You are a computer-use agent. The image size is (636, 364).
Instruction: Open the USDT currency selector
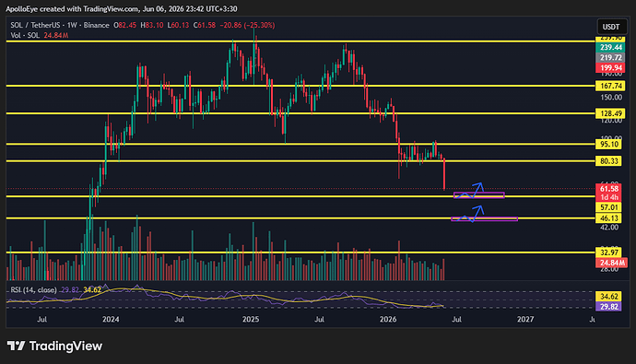611,27
